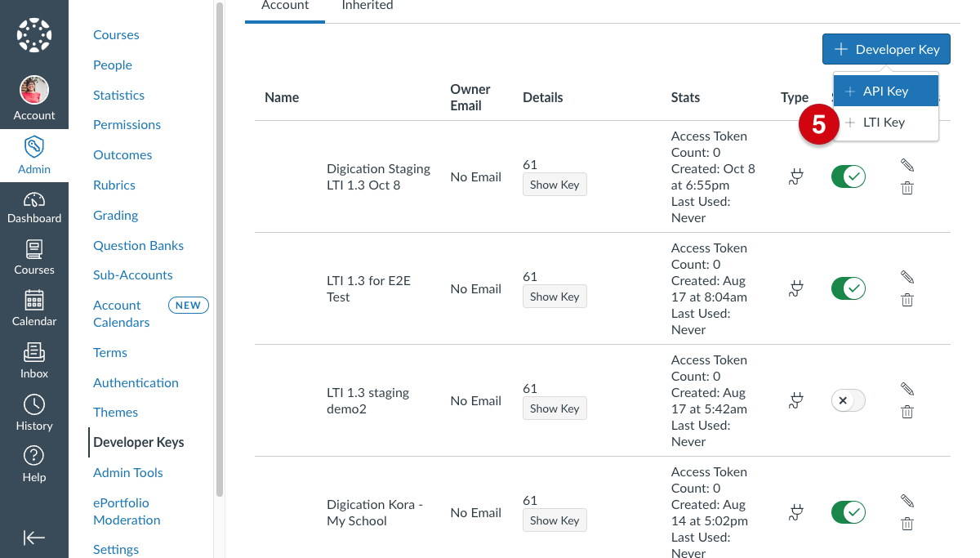The image size is (980, 558).
Task: Open the Inbox icon in global navigation
Action: [34, 353]
